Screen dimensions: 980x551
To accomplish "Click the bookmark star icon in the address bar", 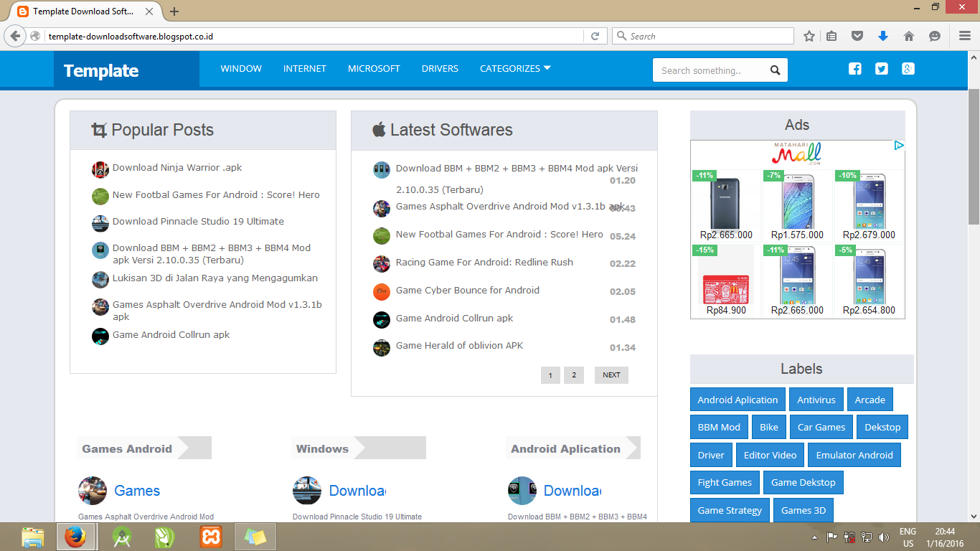I will point(809,35).
